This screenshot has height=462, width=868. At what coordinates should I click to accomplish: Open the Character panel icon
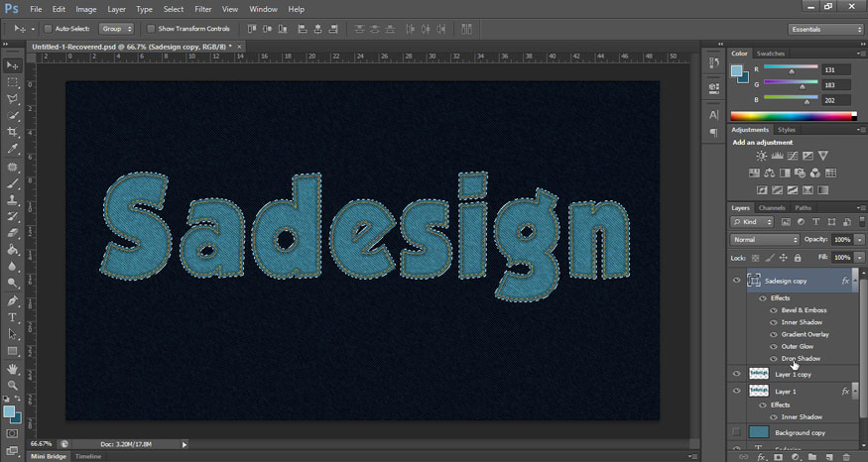click(714, 115)
